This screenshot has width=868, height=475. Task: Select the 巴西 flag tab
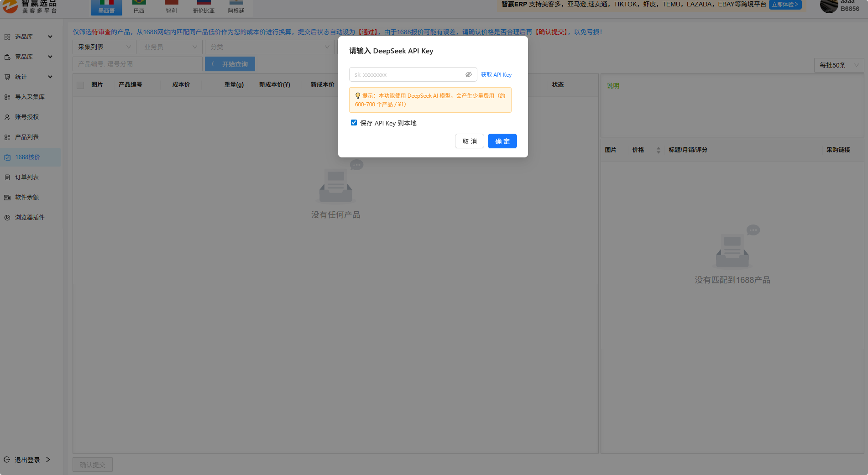coord(139,7)
